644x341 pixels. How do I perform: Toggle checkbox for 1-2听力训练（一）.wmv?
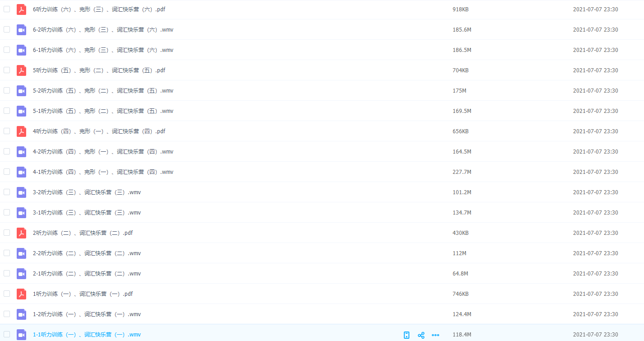pyautogui.click(x=7, y=314)
